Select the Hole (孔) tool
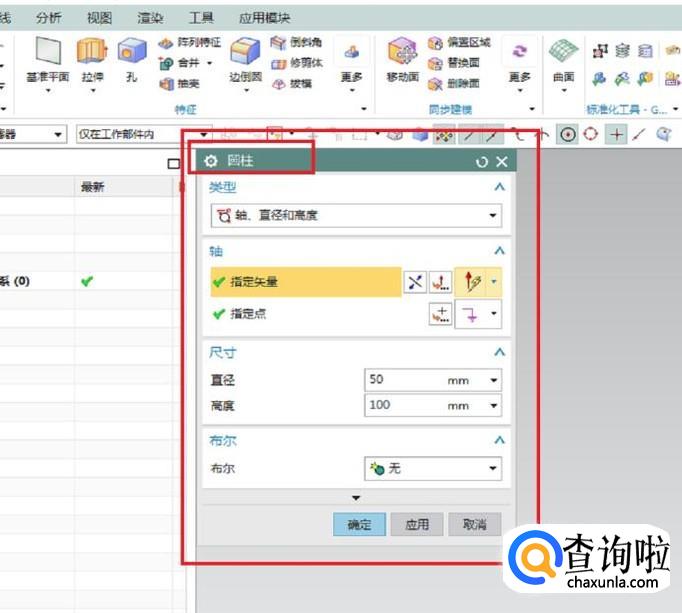 pyautogui.click(x=131, y=53)
